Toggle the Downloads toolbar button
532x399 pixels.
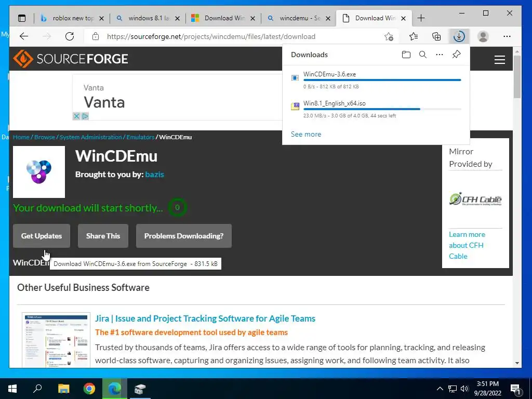459,36
